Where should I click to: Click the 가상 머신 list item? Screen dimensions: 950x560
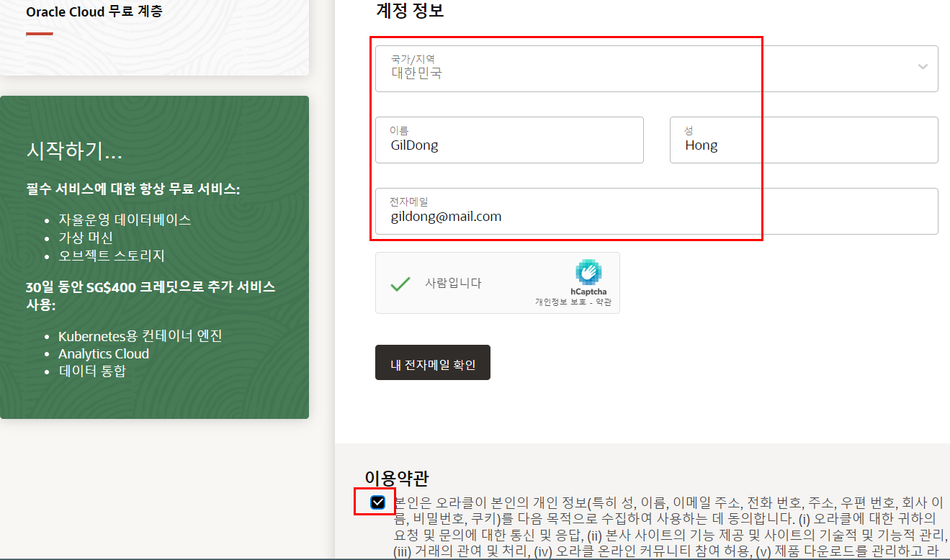click(x=86, y=238)
